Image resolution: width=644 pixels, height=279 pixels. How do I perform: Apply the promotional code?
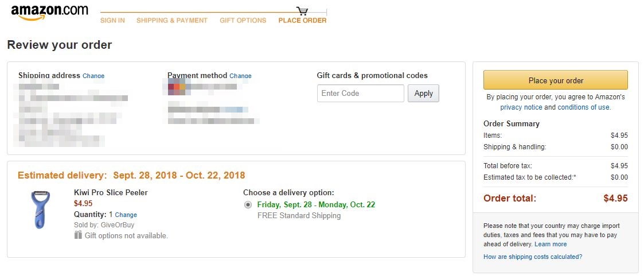[x=423, y=94]
